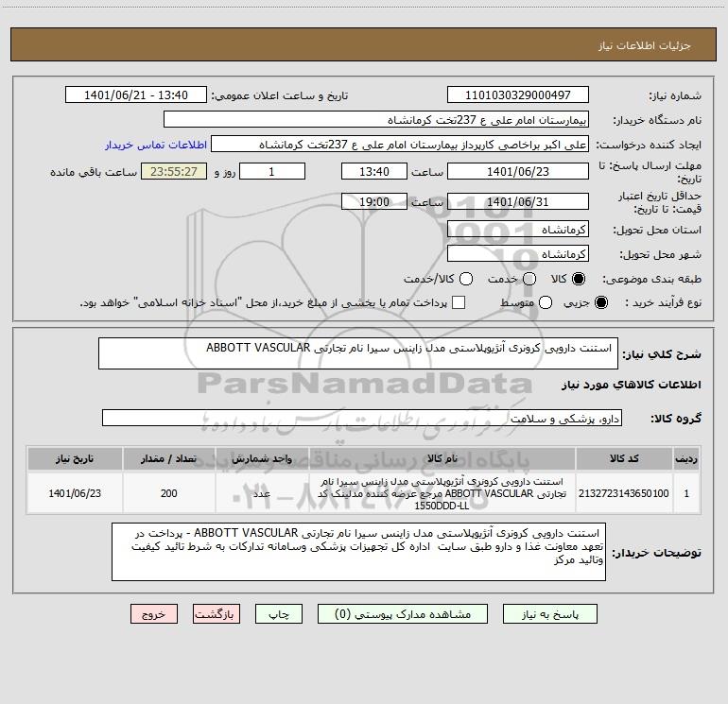Click the unit cell عدد
This screenshot has height=704, width=728.
coord(262,493)
